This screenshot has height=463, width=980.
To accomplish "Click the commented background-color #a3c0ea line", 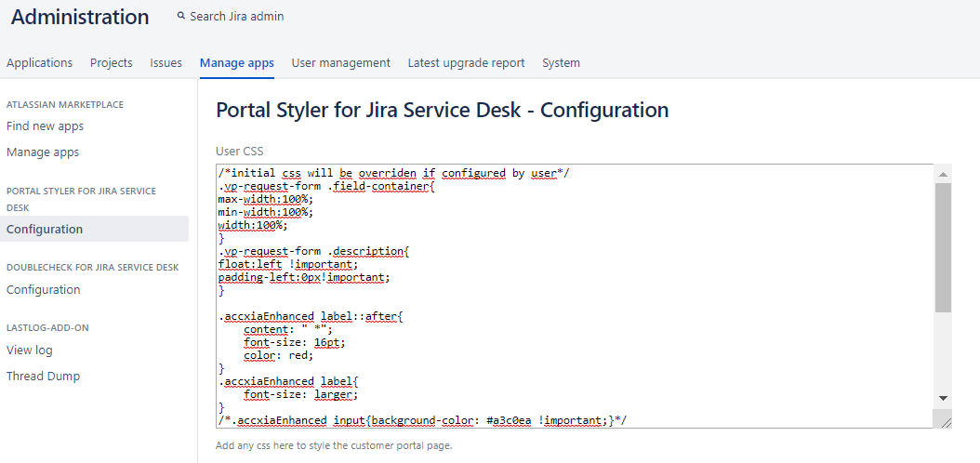I will coord(422,420).
